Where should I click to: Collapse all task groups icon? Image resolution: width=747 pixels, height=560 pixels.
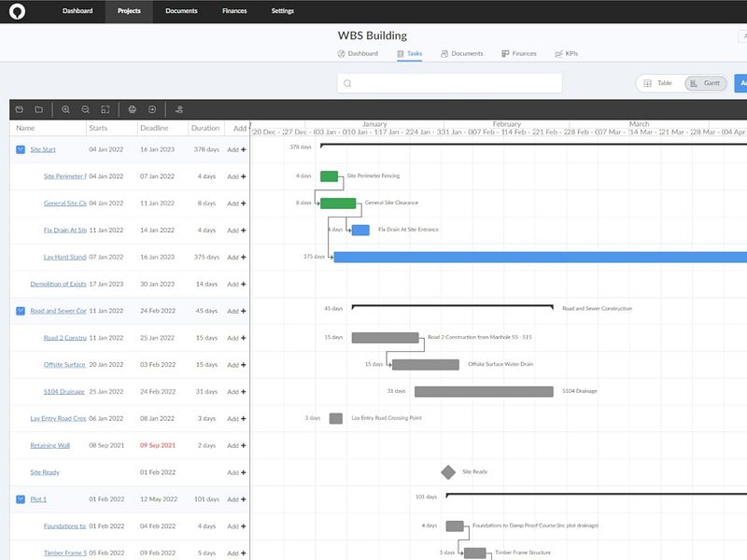point(19,109)
